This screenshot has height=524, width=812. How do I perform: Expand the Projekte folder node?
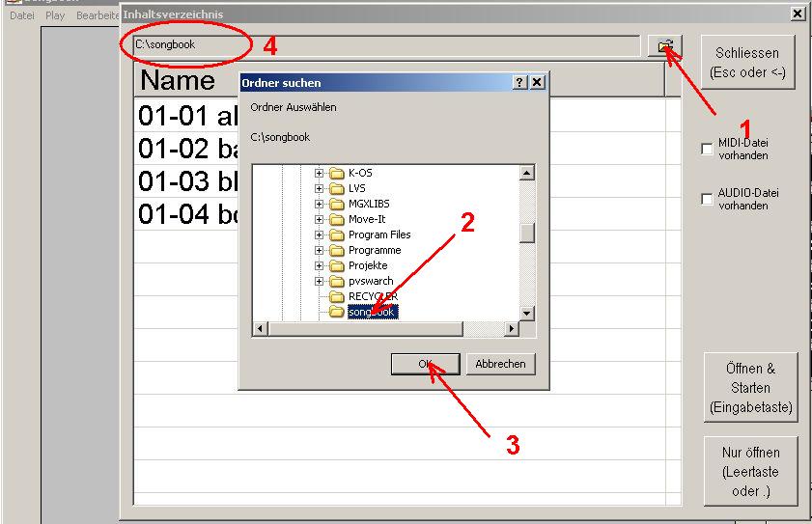[x=319, y=266]
